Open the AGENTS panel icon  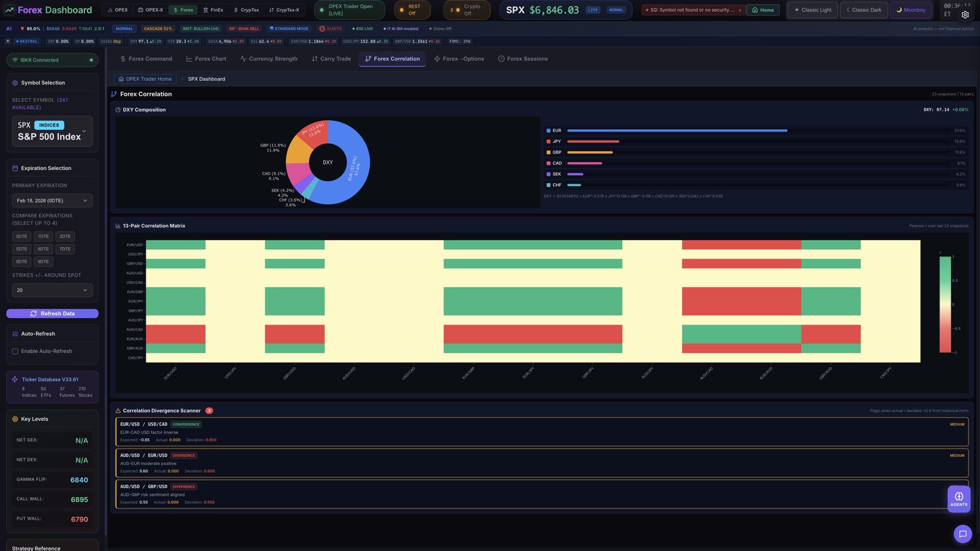[958, 497]
